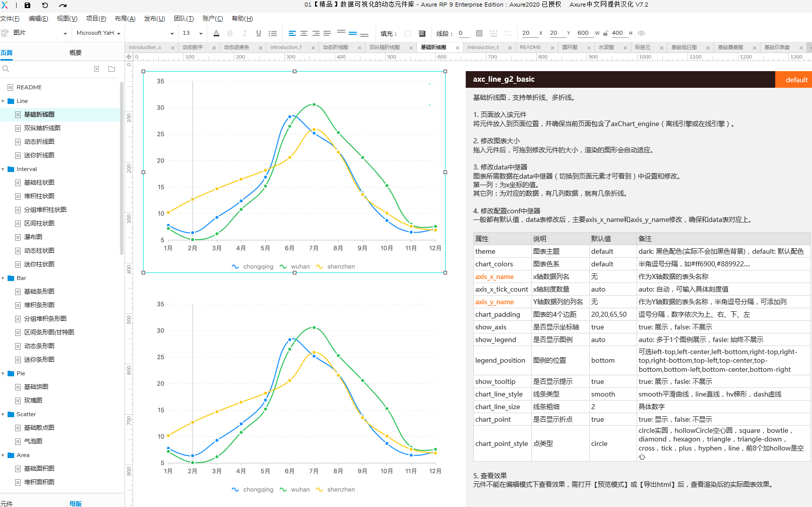
Task: Click axis_x_name orange property text
Action: [494, 277]
